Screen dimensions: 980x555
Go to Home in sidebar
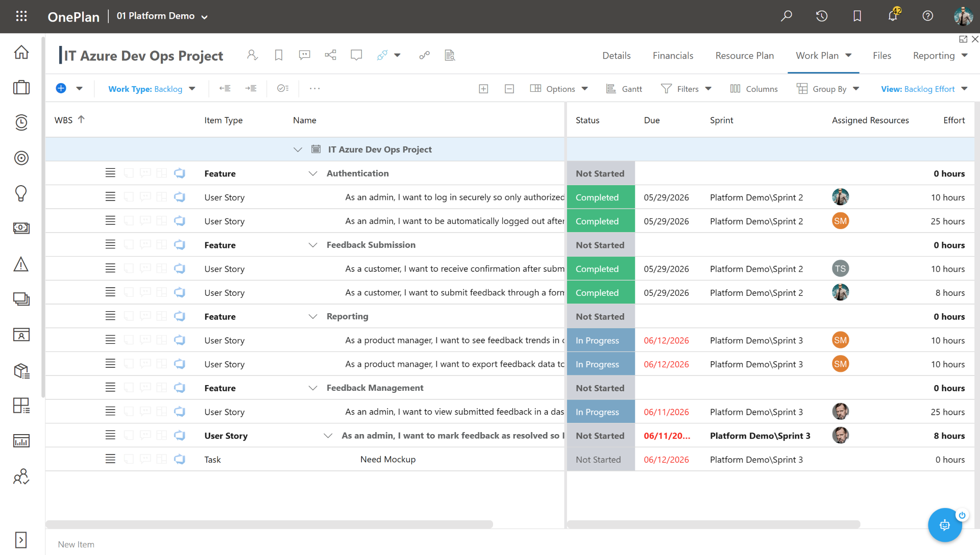tap(21, 52)
